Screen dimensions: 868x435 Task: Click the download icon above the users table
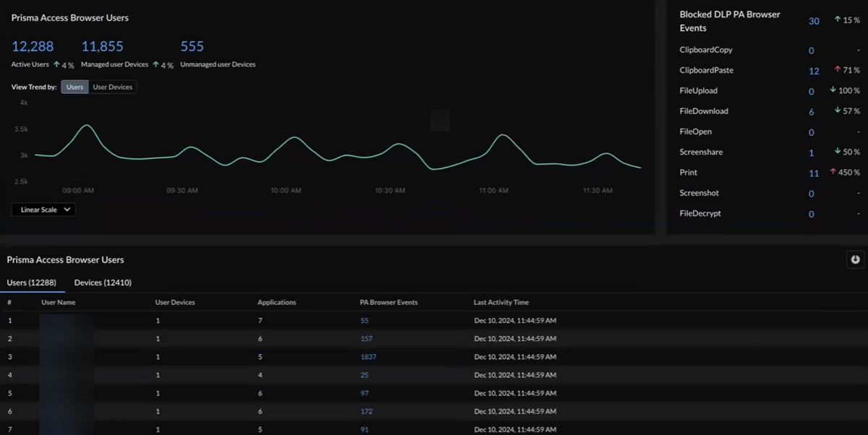click(x=855, y=259)
